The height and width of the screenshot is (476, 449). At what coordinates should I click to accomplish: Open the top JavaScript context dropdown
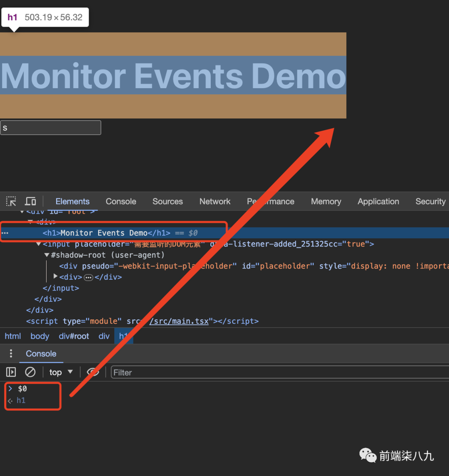click(61, 372)
